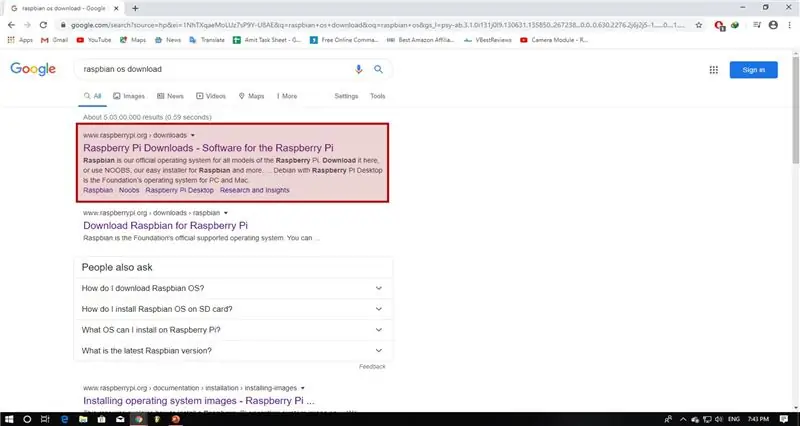Viewport: 800px width, 426px height.
Task: Open Download Raspbian for Raspberry Pi result
Action: [165, 225]
